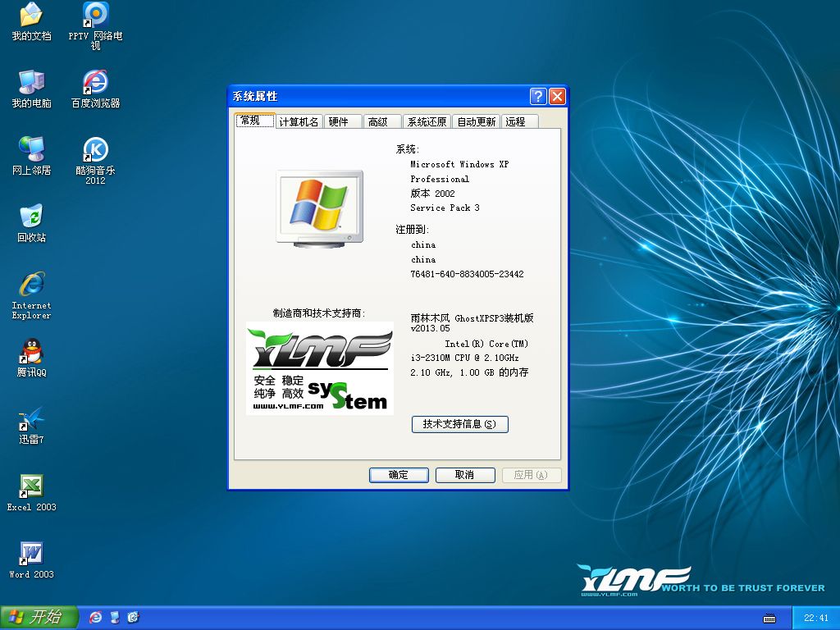
Task: Switch to the 计算机名 tab
Action: 299,122
